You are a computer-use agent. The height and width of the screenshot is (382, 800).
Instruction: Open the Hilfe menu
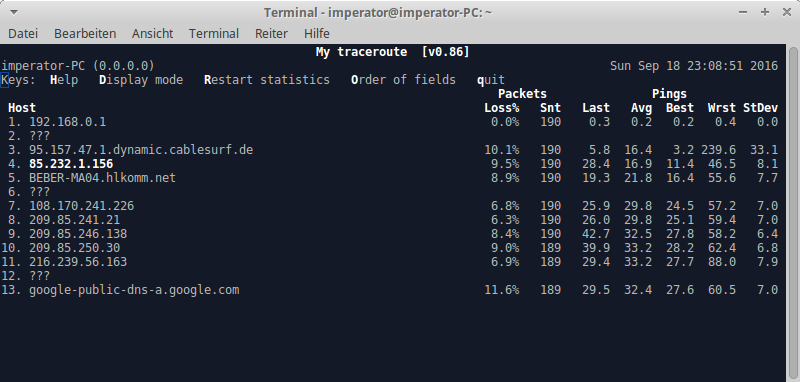(317, 34)
